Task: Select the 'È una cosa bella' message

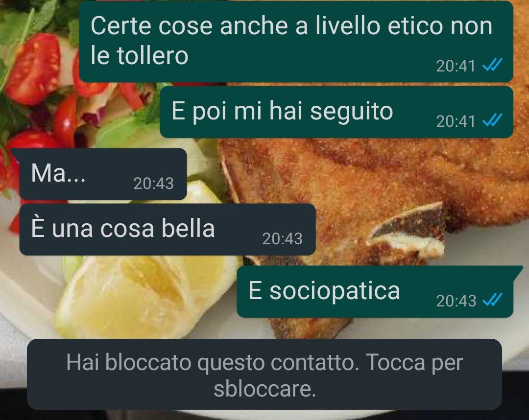Action: tap(168, 230)
